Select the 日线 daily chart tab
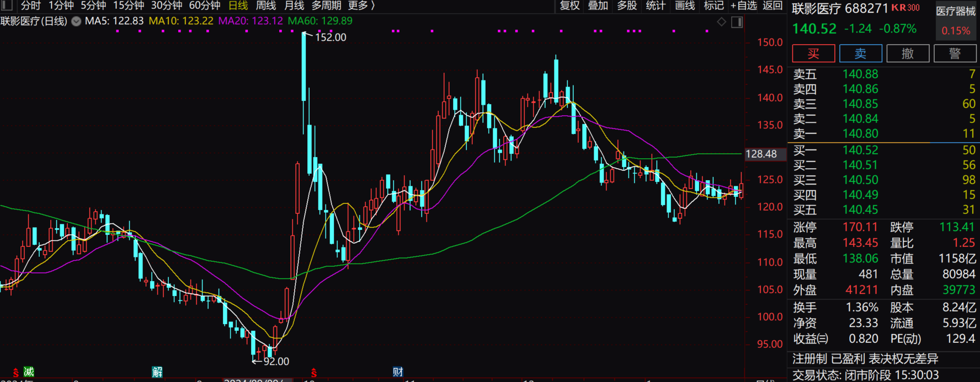This screenshot has width=980, height=382. (x=238, y=6)
